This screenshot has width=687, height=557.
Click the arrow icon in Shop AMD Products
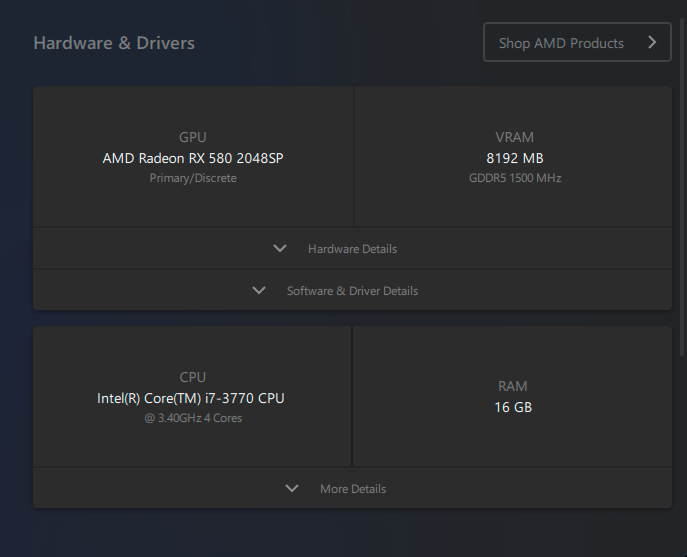point(652,43)
